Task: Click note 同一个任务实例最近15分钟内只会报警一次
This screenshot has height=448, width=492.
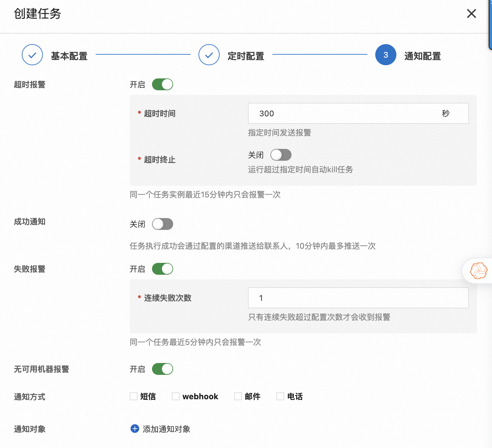Action: coord(205,195)
